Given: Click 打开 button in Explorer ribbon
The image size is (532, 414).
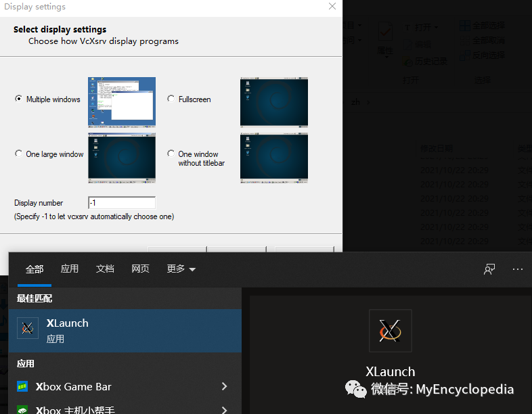Looking at the screenshot, I should coord(421,27).
